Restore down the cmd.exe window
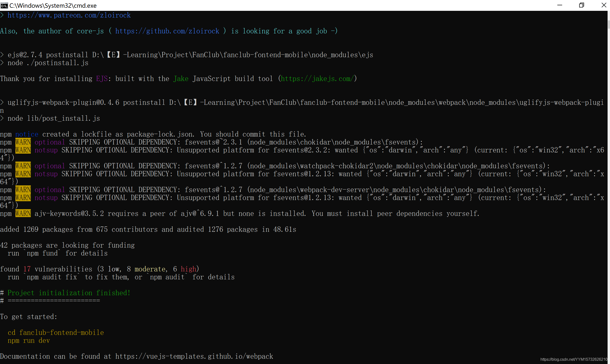Screen dimensions: 610x364 click(582, 5)
